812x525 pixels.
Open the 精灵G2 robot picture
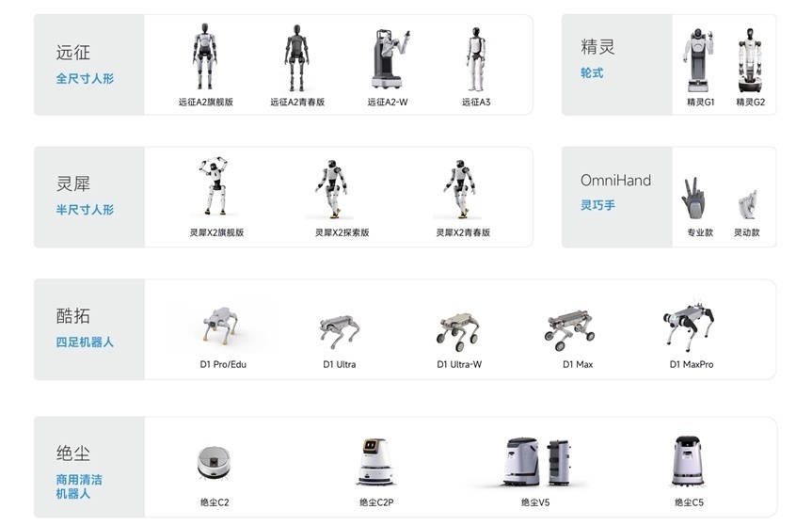click(749, 60)
